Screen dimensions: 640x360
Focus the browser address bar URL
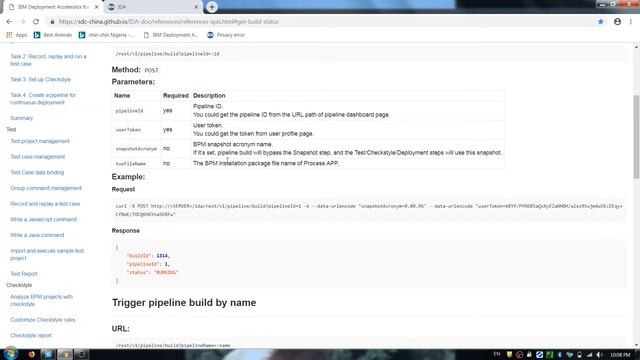(x=168, y=22)
